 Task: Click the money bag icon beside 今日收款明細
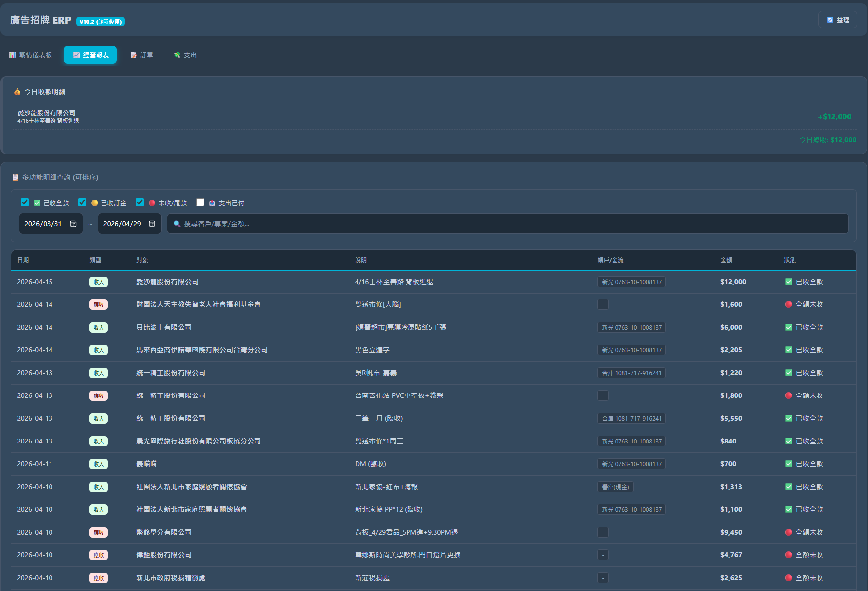pyautogui.click(x=17, y=92)
